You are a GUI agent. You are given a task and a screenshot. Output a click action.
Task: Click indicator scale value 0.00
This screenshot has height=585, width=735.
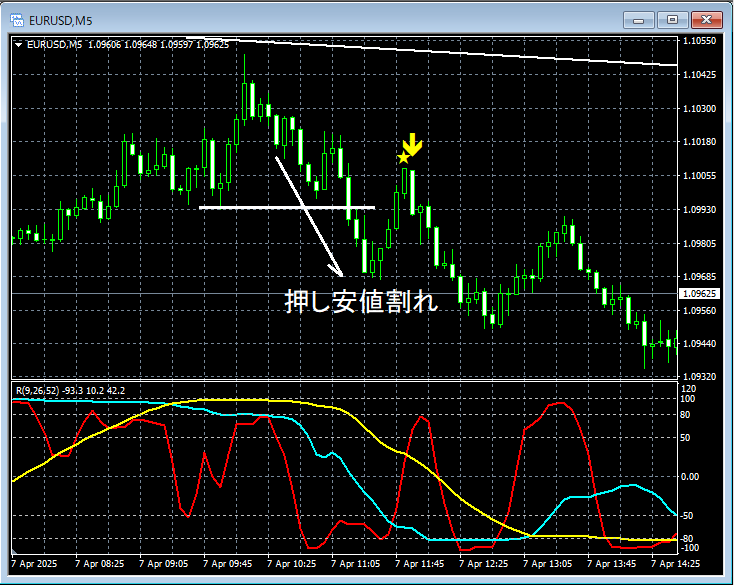[690, 477]
